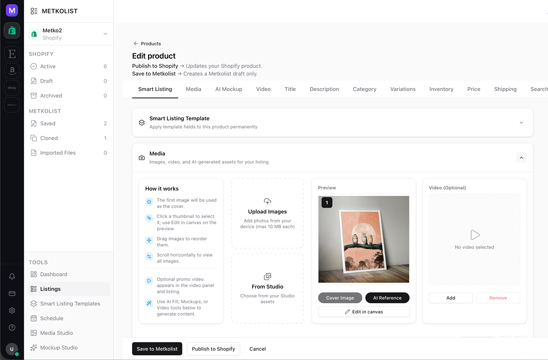
Task: Go to Listings tool
Action: tap(68, 289)
